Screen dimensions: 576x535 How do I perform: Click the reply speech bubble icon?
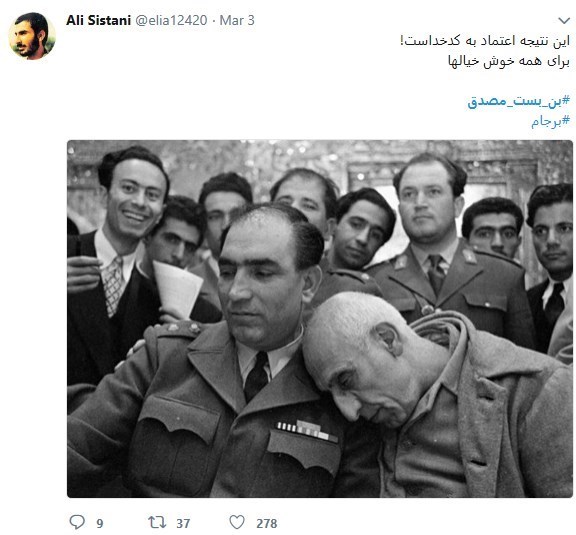[77, 522]
